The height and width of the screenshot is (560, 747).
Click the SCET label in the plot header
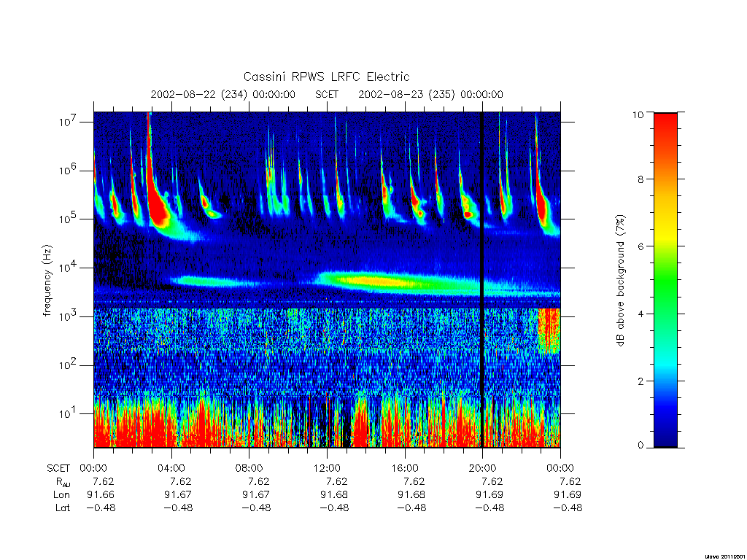point(327,94)
